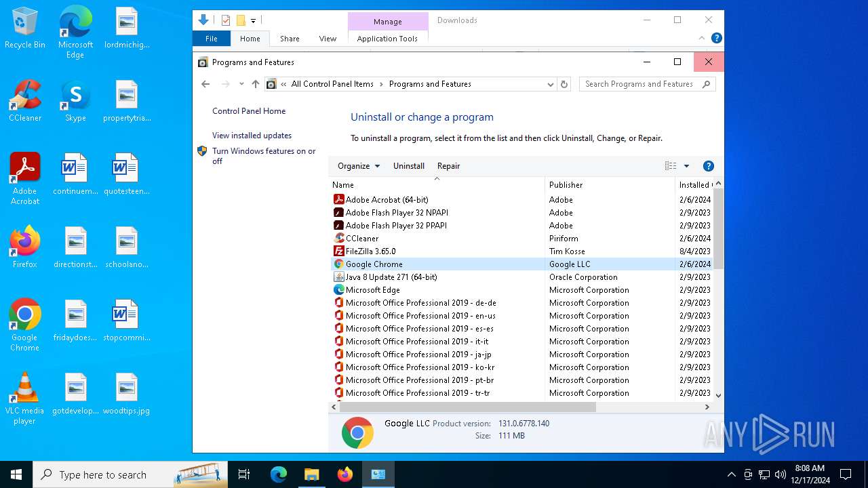Focus the Search Programs and Features box
868x488 pixels.
click(x=648, y=84)
